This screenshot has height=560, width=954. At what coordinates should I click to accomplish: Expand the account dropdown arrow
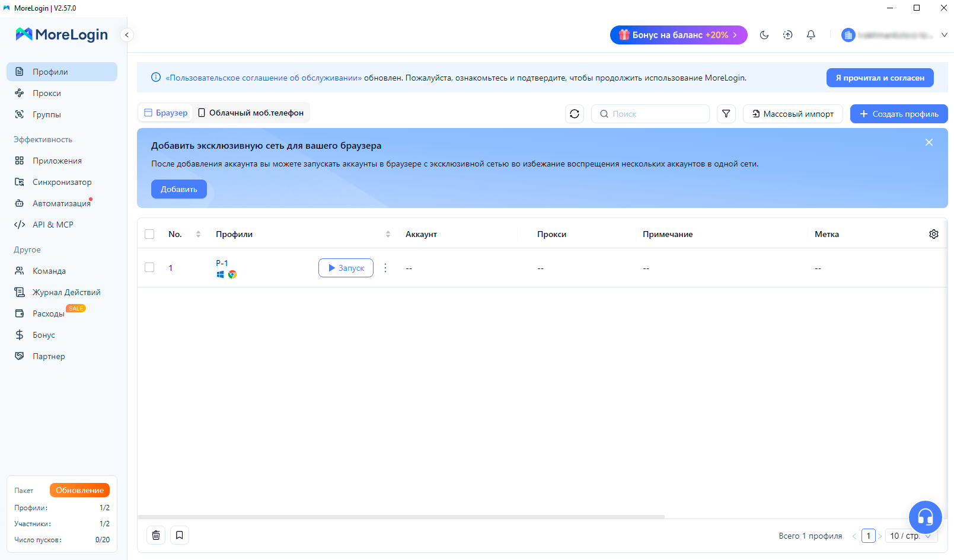945,35
